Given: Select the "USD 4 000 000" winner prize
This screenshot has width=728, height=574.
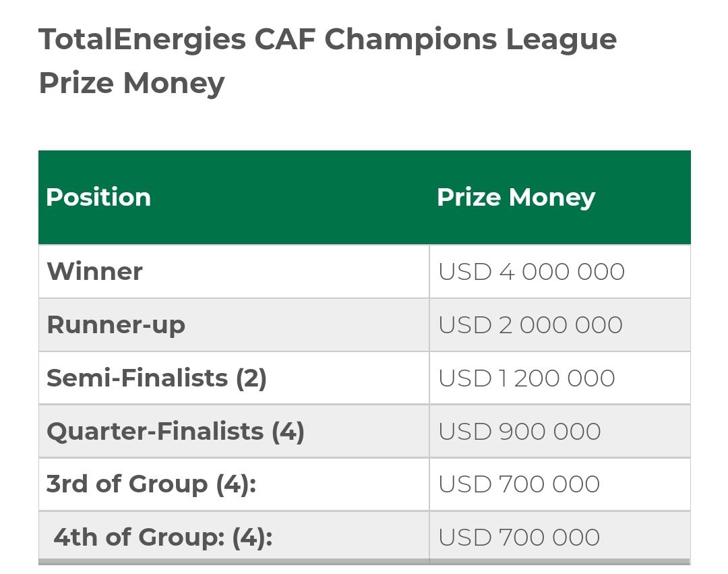Looking at the screenshot, I should coord(531,272).
